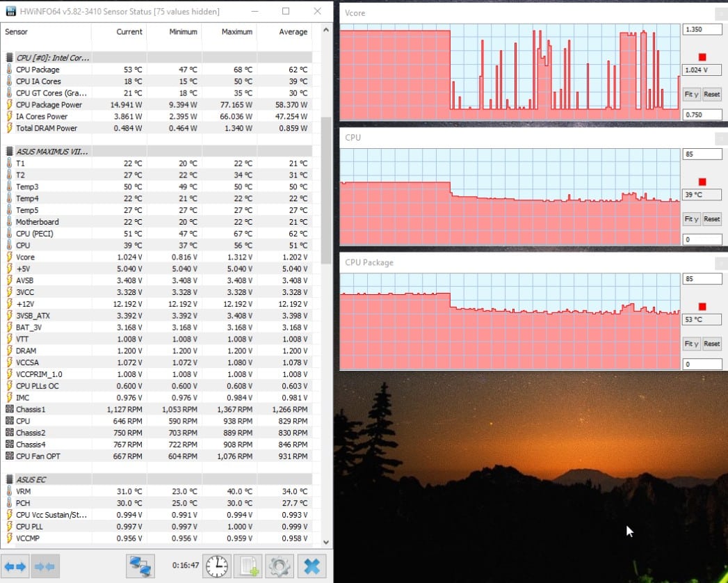Start logging with the add-log file icon
The image size is (728, 583).
[248, 566]
